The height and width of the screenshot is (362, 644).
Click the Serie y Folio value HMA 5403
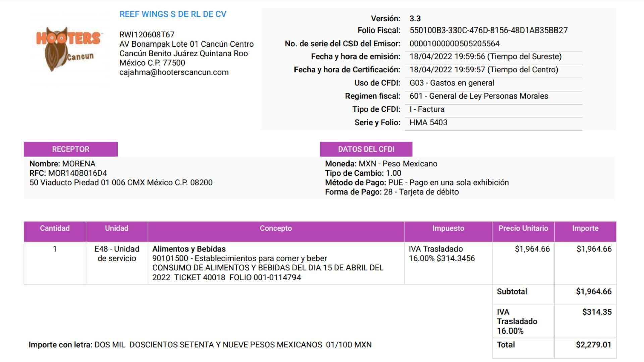pos(428,123)
